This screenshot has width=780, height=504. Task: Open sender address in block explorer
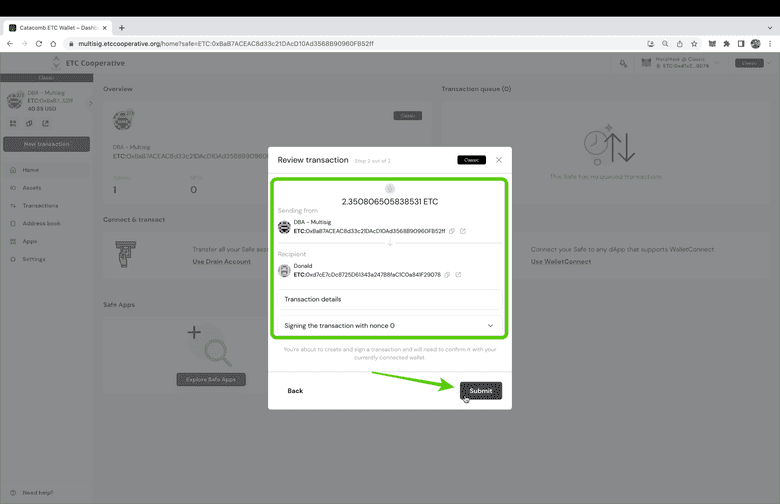pyautogui.click(x=462, y=231)
